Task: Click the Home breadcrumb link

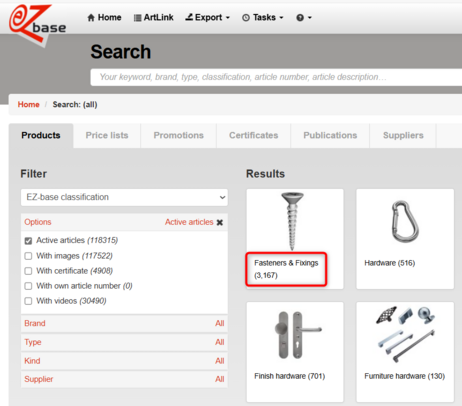Action: click(29, 105)
